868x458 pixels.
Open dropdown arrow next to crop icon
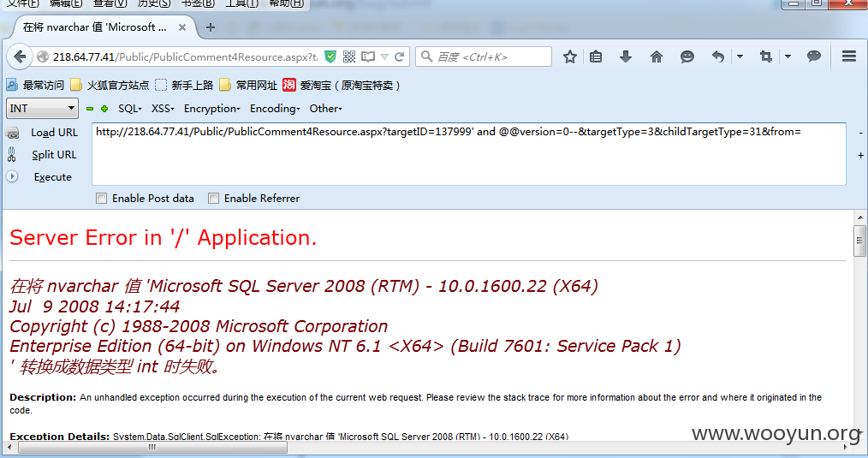coord(788,57)
